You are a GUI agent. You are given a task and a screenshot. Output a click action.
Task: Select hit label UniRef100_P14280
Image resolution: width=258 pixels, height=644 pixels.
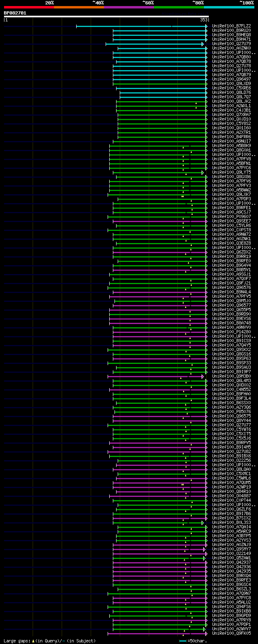pos(231,332)
